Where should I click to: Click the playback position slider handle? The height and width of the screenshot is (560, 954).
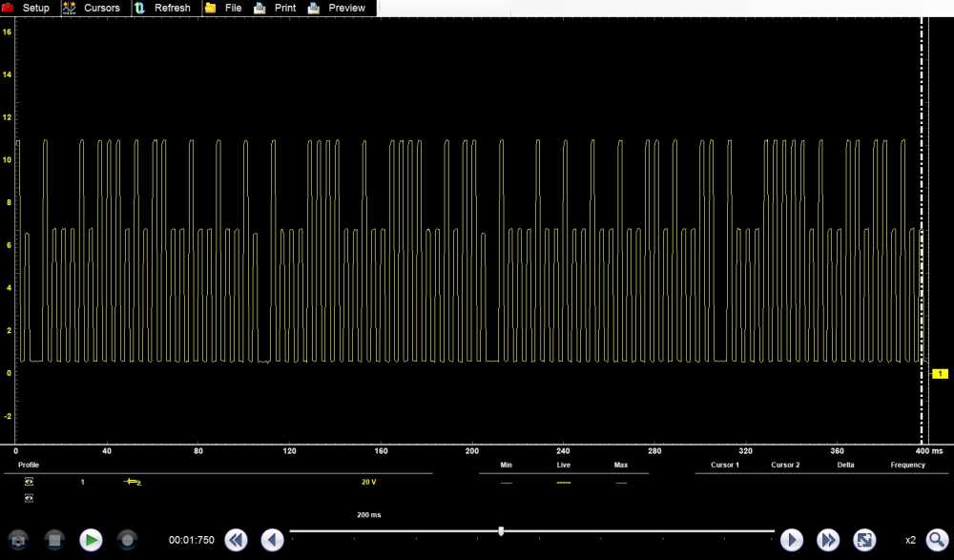[501, 530]
